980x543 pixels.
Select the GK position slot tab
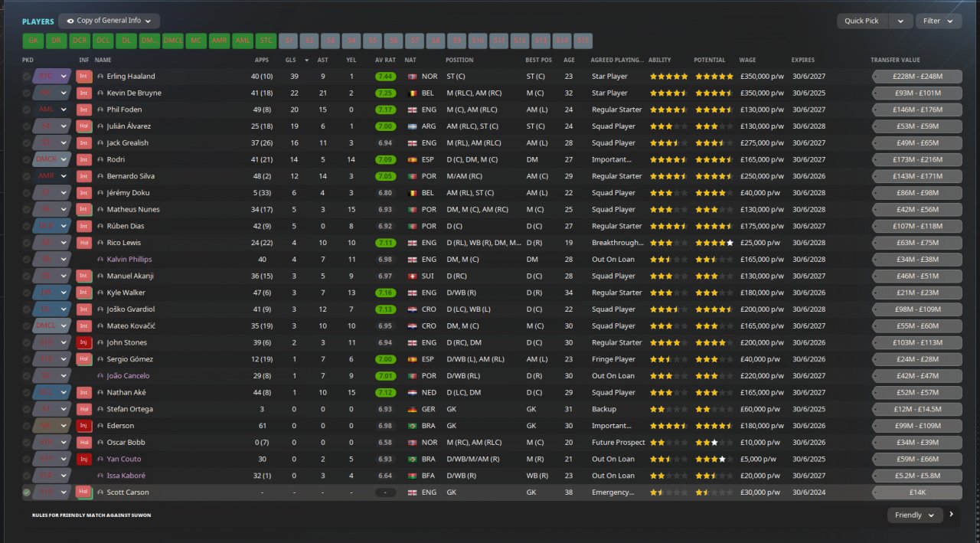(x=33, y=41)
